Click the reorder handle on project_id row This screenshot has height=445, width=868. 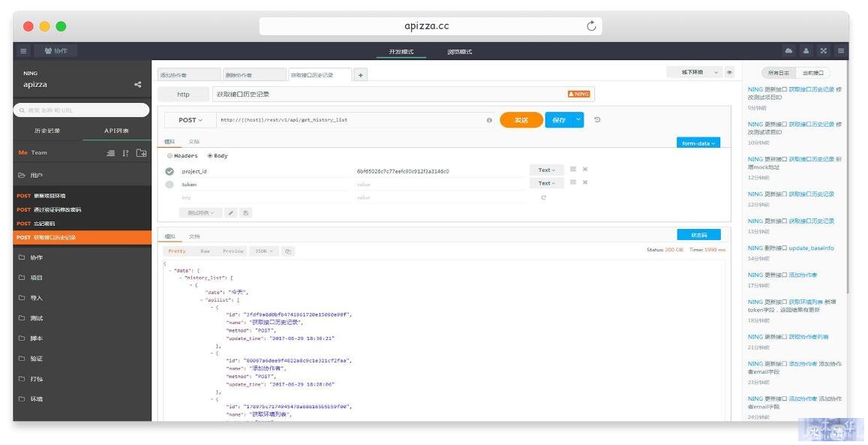coord(573,170)
